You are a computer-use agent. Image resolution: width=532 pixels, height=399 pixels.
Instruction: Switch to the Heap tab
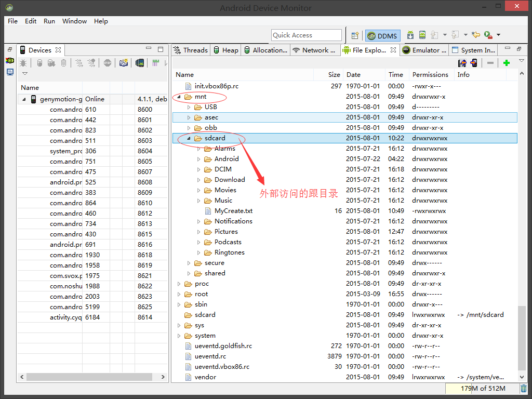[x=226, y=50]
